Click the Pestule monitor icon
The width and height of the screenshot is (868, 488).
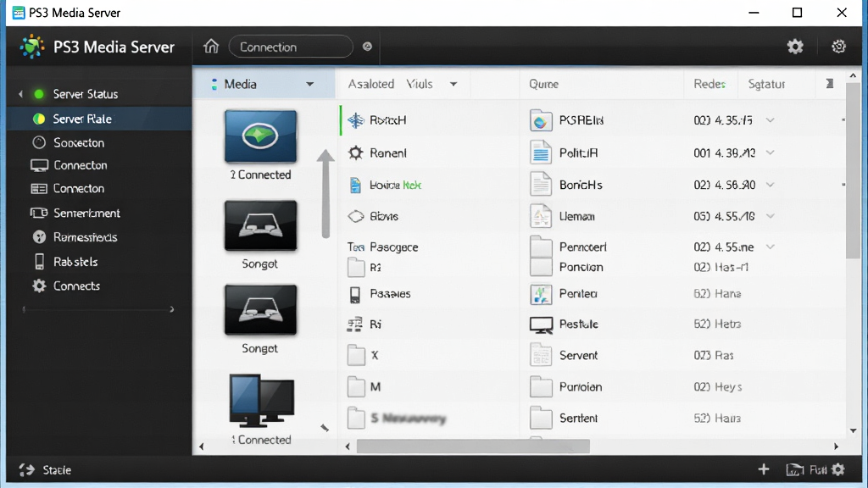click(541, 324)
